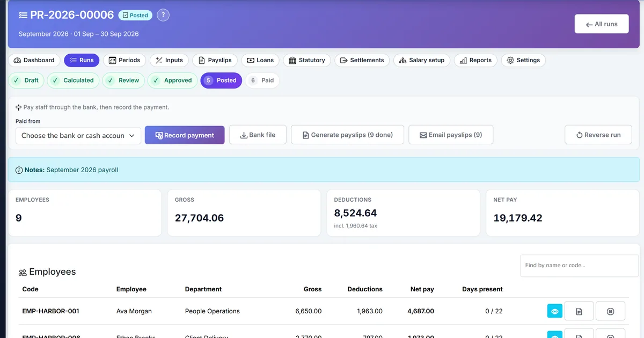Click the Reverse run button
Viewport: 644px width, 338px height.
click(x=598, y=135)
